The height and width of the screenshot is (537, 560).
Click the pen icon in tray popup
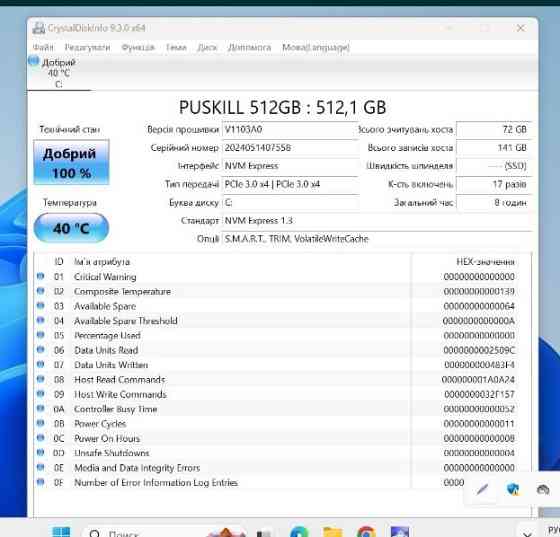(482, 490)
